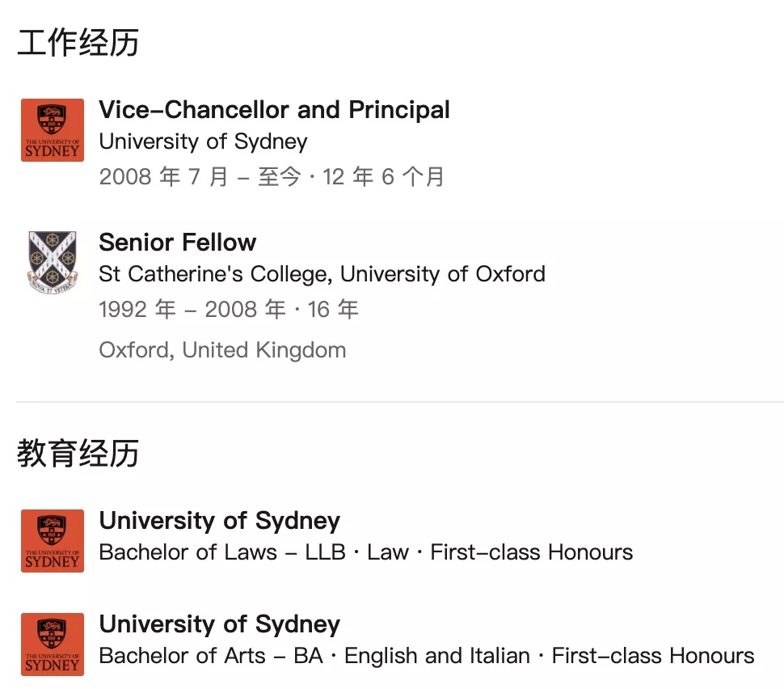Open University of Sydney heading above Bachelor of Laws
The image size is (784, 689).
click(220, 521)
